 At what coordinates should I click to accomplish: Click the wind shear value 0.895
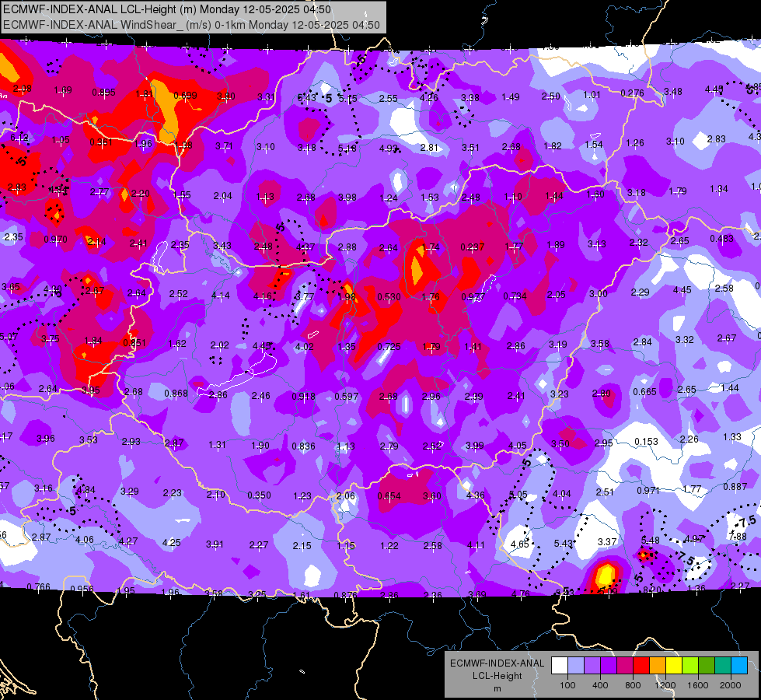coord(104,93)
